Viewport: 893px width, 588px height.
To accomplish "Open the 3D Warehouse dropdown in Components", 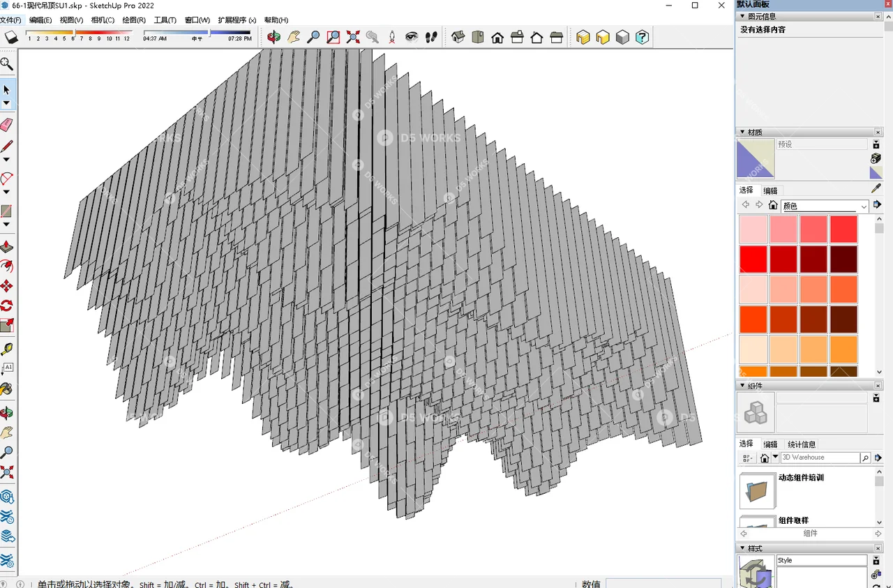I will click(x=774, y=457).
